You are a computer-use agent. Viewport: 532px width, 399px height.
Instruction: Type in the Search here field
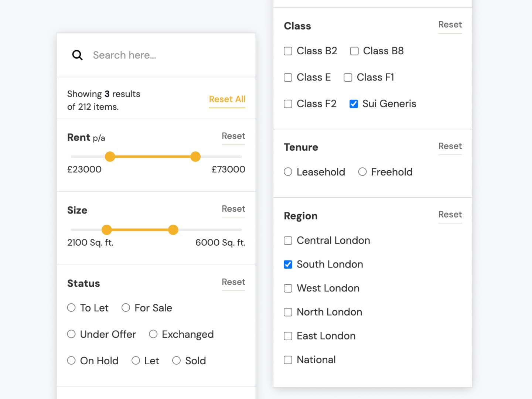tap(148, 55)
